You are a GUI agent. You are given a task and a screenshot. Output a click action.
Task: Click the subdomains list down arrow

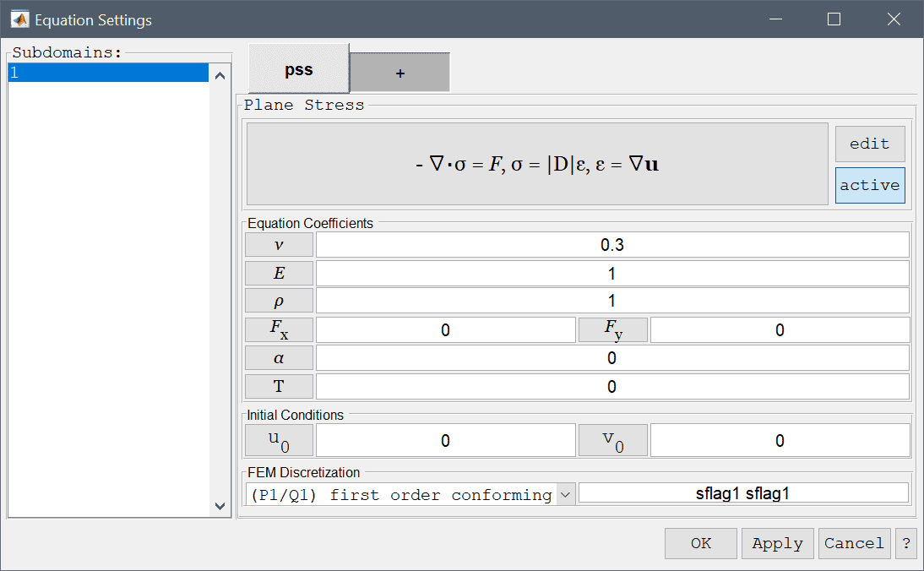[x=220, y=506]
